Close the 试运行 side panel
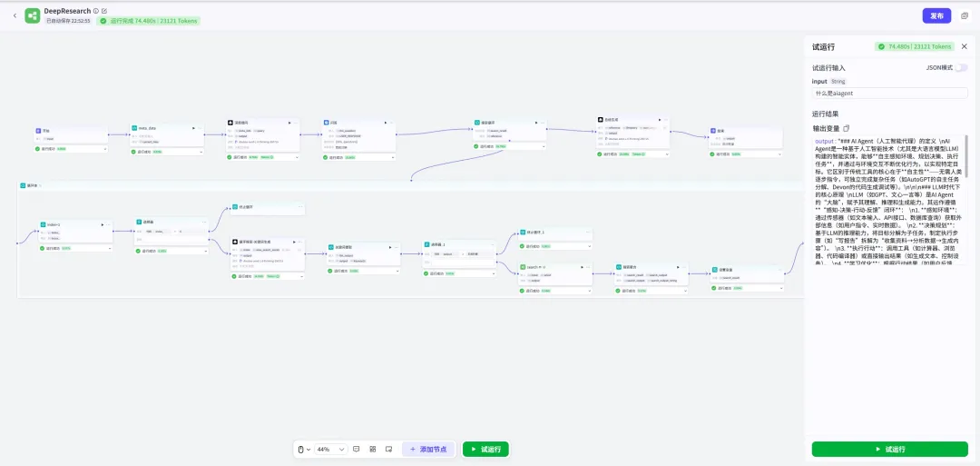 [964, 46]
